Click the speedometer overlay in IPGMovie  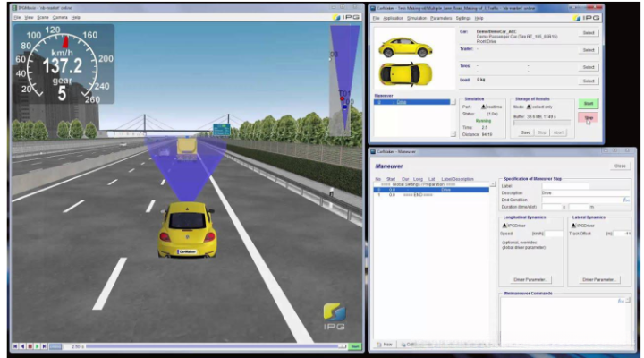(64, 64)
